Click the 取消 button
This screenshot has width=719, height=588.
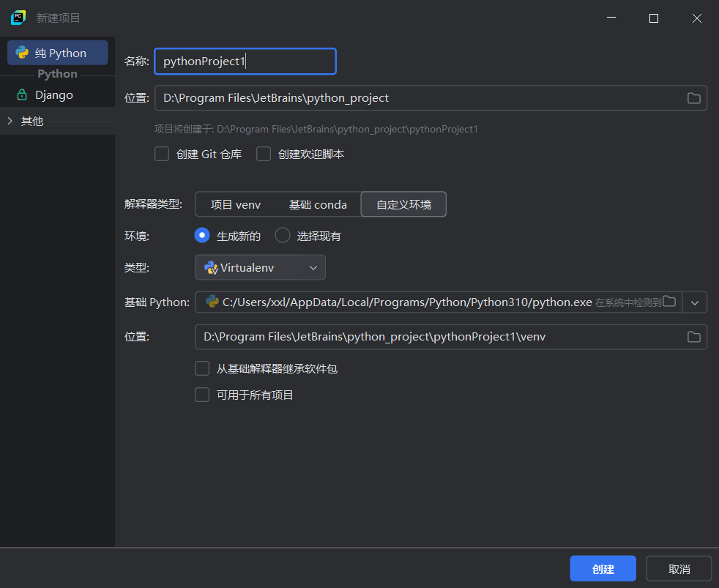679,569
